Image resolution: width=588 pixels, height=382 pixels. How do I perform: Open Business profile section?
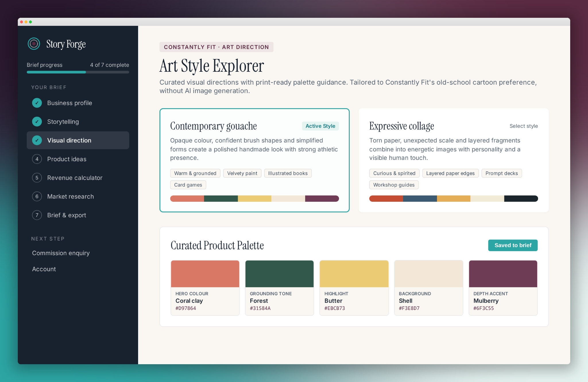pyautogui.click(x=78, y=103)
